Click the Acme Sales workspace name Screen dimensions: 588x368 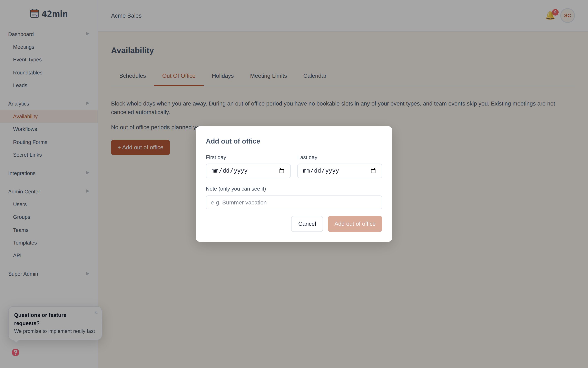[x=126, y=16]
